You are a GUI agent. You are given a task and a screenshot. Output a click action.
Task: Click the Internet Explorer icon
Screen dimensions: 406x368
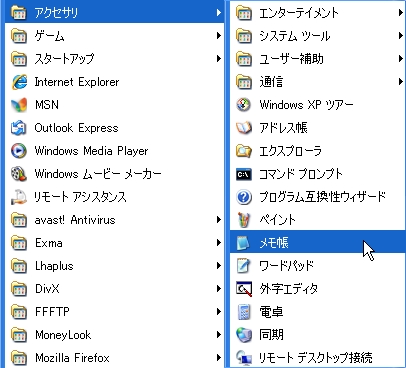[x=19, y=82]
